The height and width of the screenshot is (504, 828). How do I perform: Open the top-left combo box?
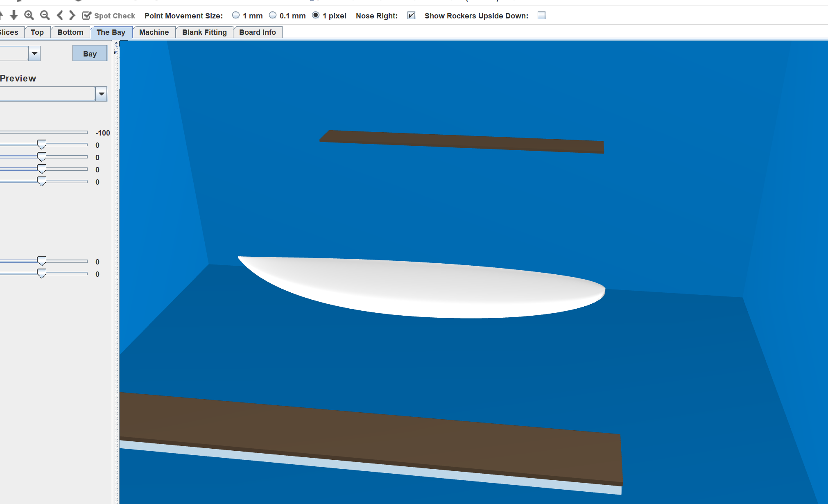click(x=34, y=53)
